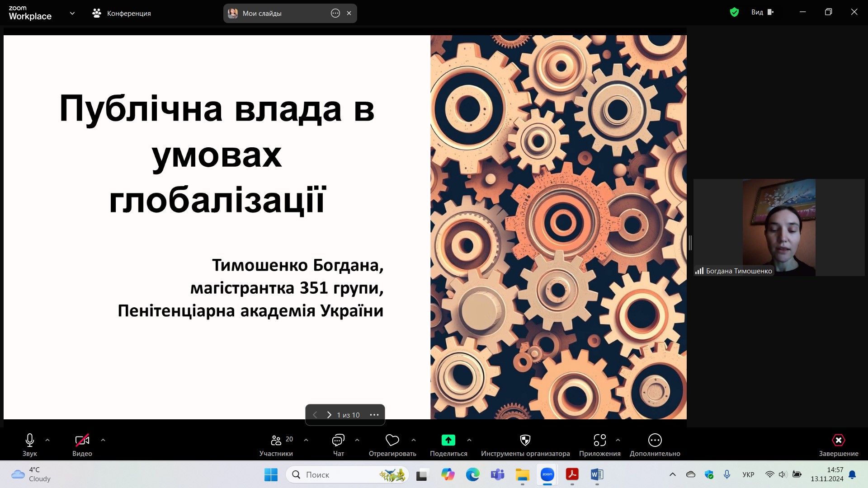Click the green Share screen icon
Image resolution: width=868 pixels, height=488 pixels.
448,440
